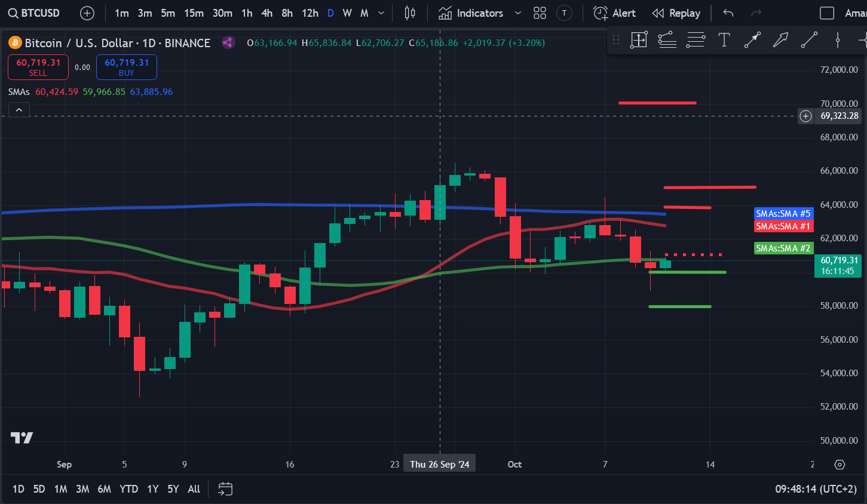
Task: Expand the interval list dropdown arrow
Action: pyautogui.click(x=381, y=13)
